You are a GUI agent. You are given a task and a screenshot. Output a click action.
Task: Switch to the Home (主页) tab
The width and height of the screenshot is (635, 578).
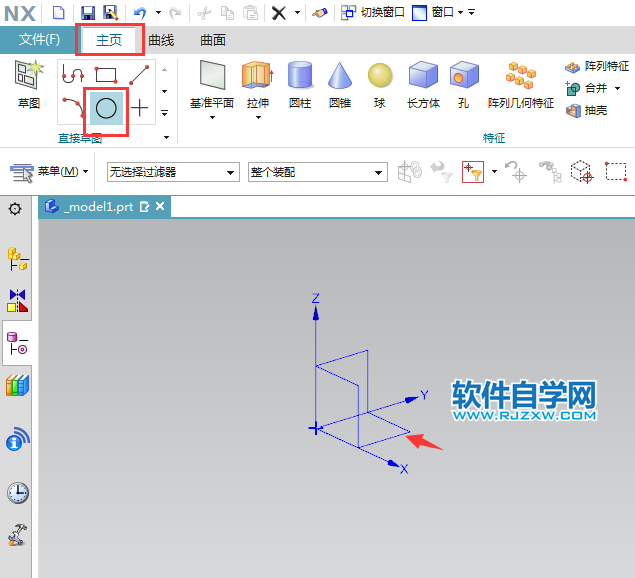(109, 40)
